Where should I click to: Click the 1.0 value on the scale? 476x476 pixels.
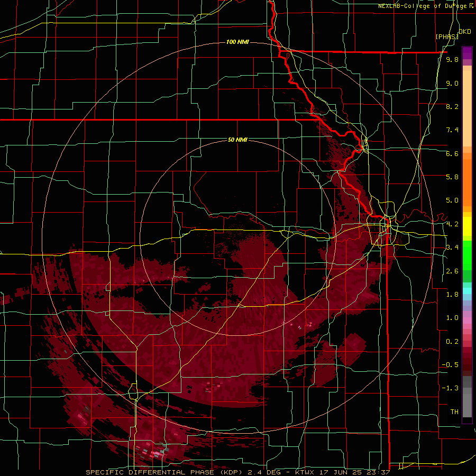click(452, 318)
